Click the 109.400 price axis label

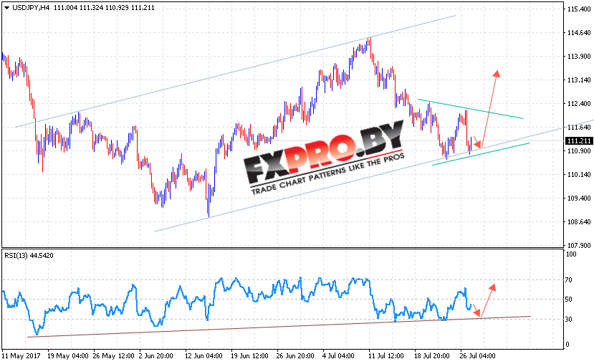[578, 198]
